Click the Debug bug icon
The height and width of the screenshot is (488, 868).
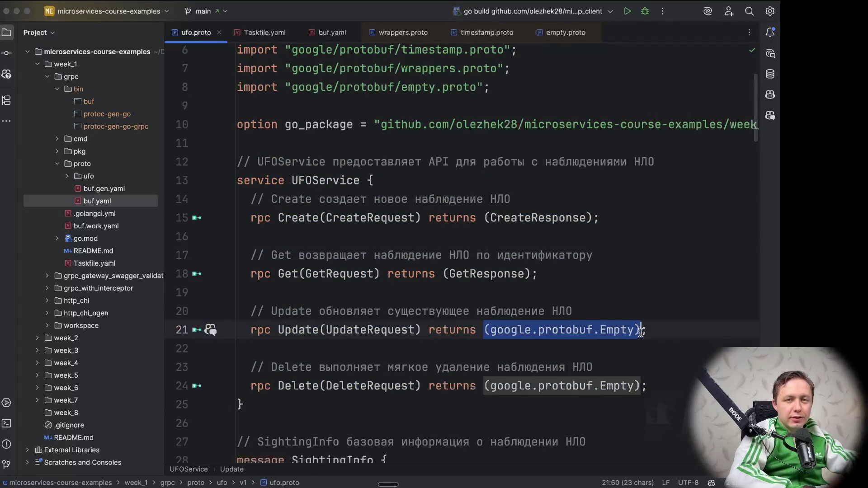(x=645, y=11)
